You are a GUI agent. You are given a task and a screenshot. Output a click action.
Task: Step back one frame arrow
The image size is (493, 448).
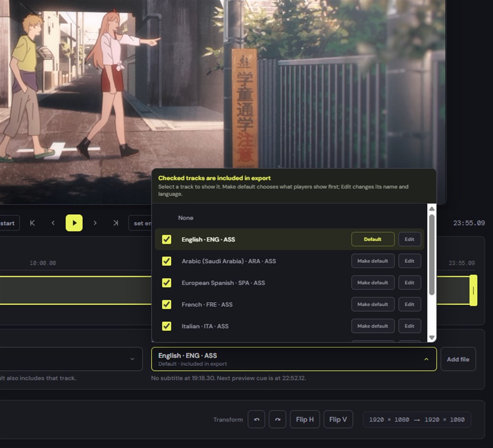click(53, 223)
